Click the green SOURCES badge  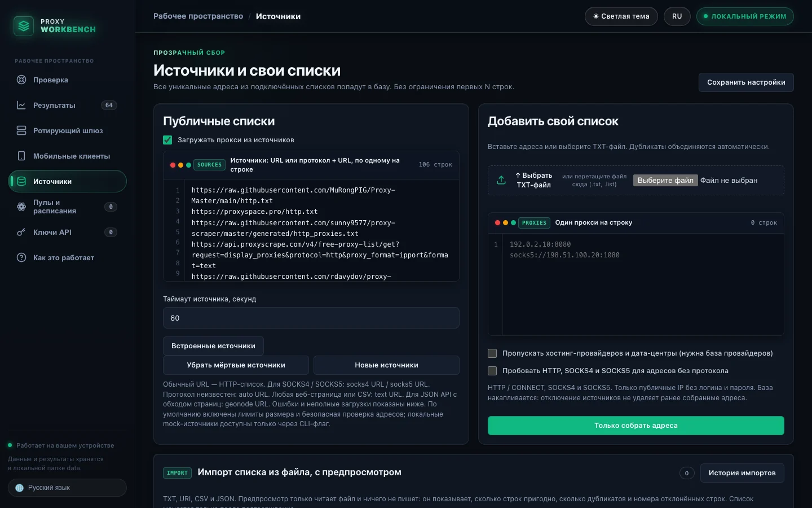click(x=210, y=165)
